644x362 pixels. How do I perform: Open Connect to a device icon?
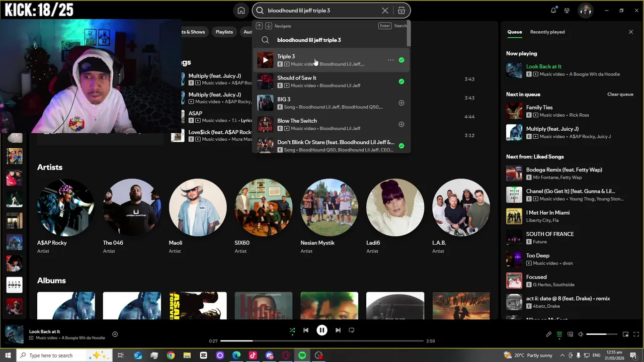pyautogui.click(x=570, y=334)
